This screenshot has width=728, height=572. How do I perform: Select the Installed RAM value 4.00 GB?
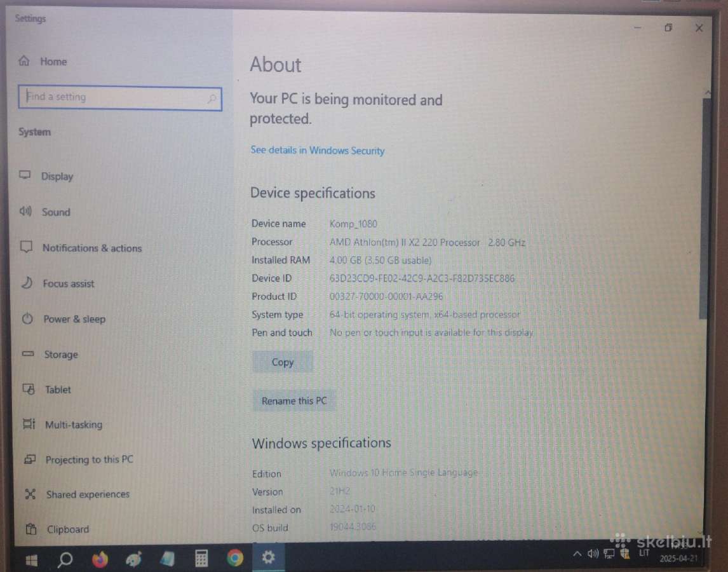click(381, 260)
